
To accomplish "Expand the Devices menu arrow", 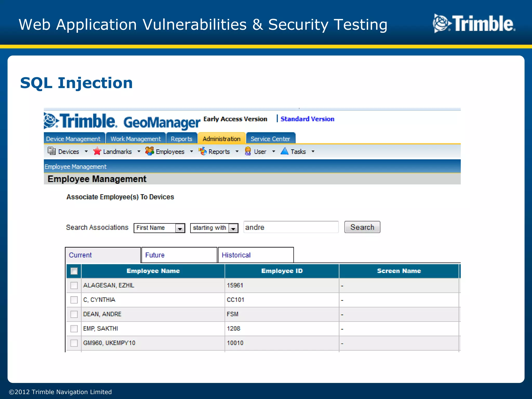I will tap(86, 151).
